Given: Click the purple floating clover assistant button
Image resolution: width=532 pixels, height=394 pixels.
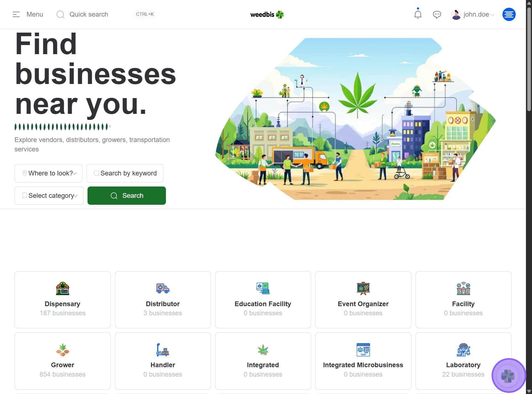Looking at the screenshot, I should [508, 375].
